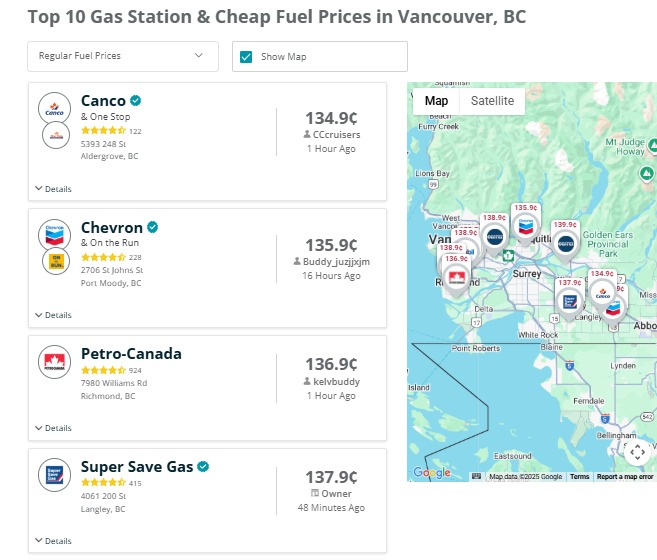The height and width of the screenshot is (560, 657).
Task: Click the Petro-Canada station logo
Action: [x=54, y=361]
